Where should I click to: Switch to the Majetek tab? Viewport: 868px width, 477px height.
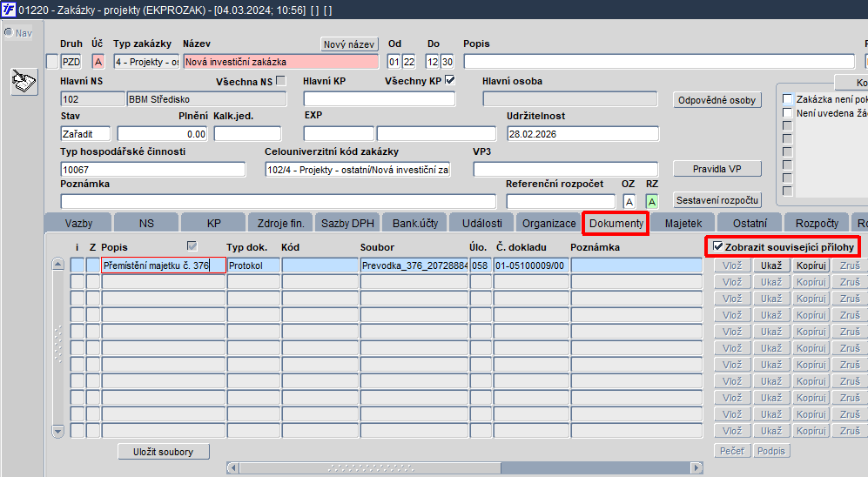683,223
